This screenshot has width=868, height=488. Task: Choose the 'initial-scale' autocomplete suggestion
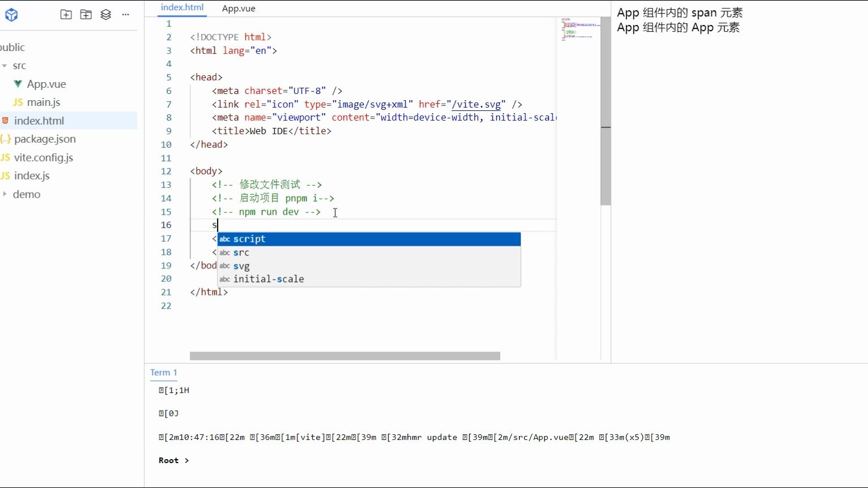coord(369,279)
